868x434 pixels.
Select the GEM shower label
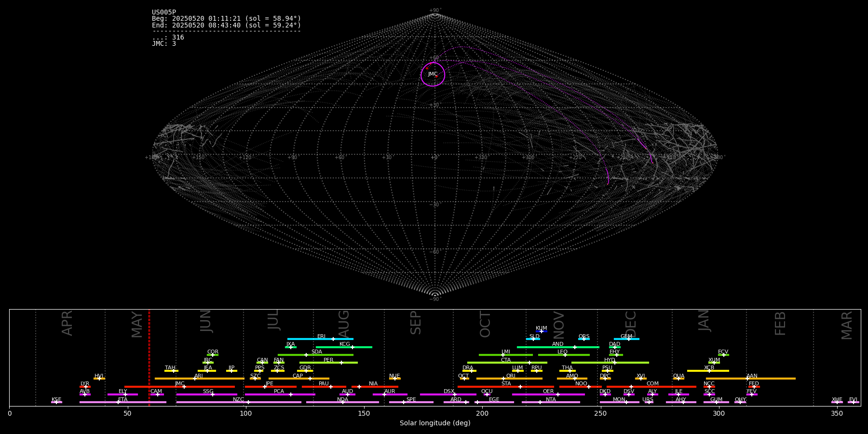(626, 337)
